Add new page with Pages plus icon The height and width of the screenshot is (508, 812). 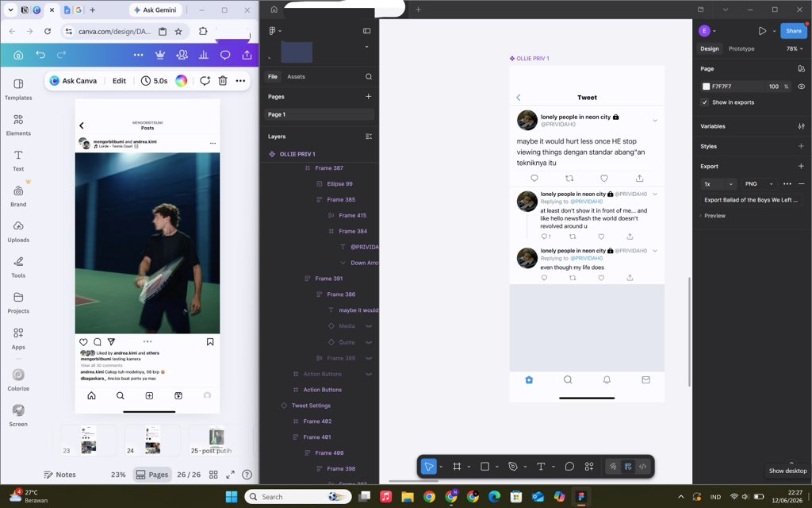[368, 96]
